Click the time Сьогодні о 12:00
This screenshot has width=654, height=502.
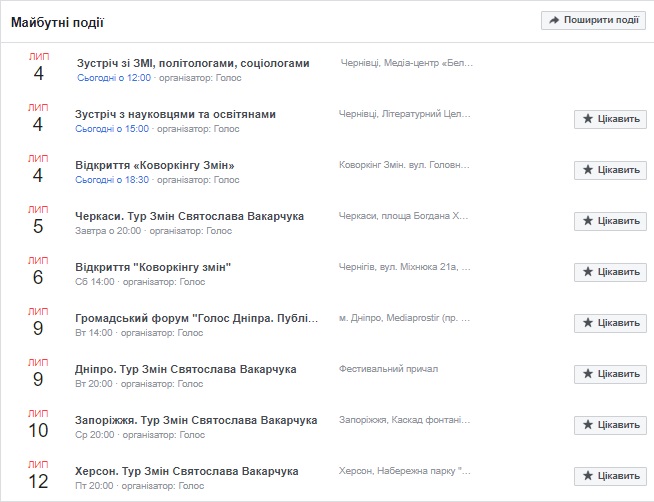[114, 78]
